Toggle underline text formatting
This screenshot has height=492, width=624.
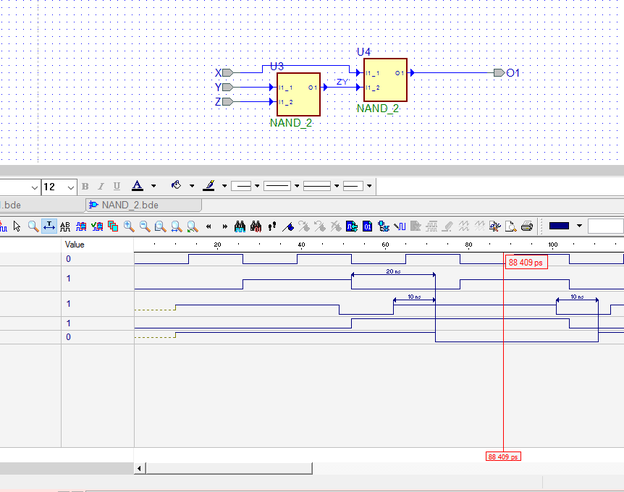pos(116,187)
